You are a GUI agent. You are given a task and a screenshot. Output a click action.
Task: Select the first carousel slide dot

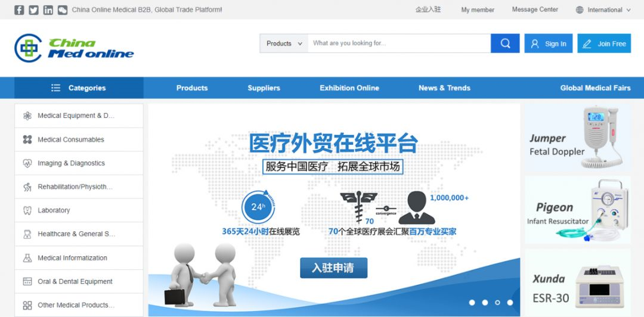point(472,303)
